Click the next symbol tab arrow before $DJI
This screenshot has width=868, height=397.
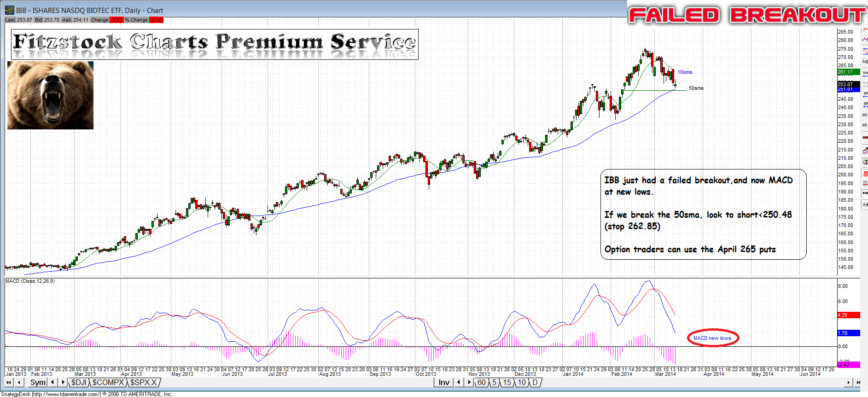[x=63, y=382]
